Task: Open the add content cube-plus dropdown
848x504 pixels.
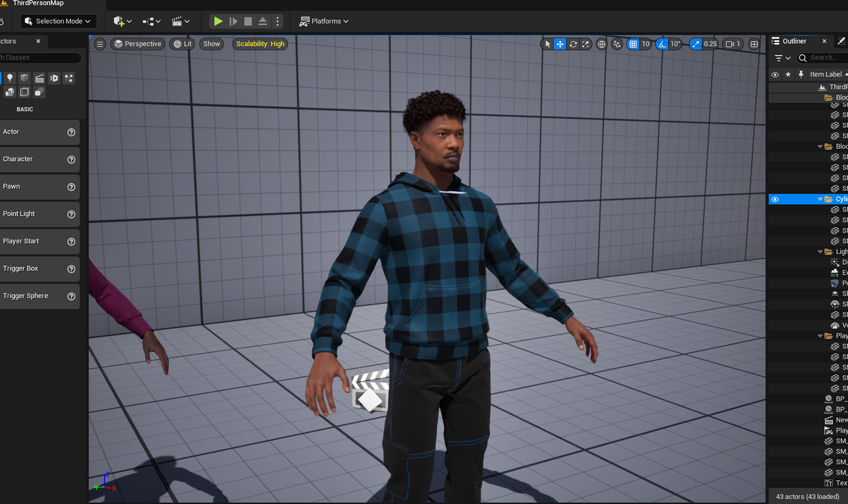Action: coord(122,21)
